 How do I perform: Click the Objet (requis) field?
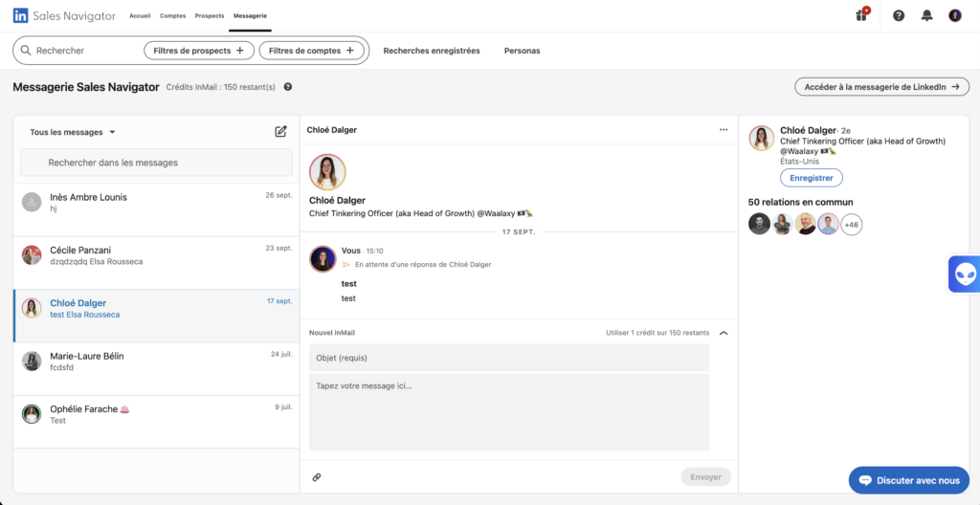[x=509, y=358]
